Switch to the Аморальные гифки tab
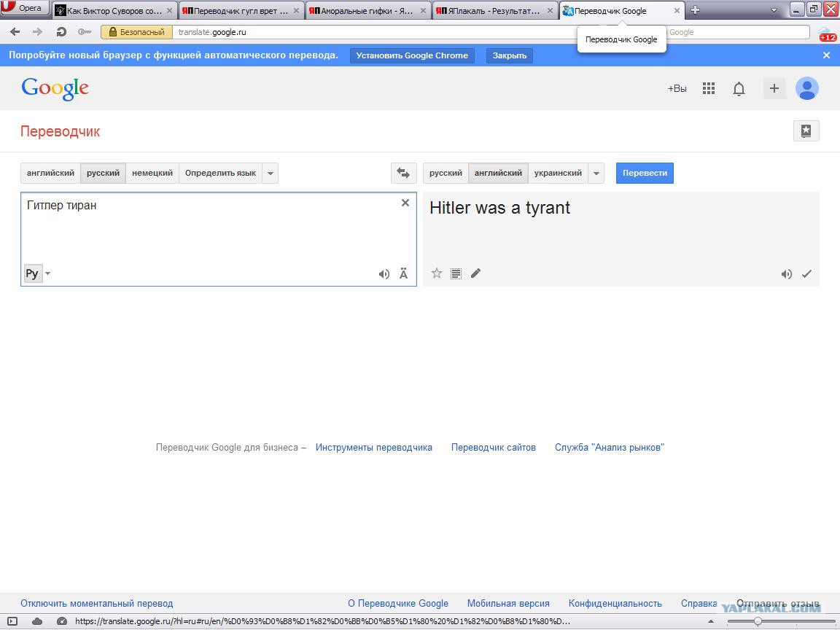 pos(367,10)
